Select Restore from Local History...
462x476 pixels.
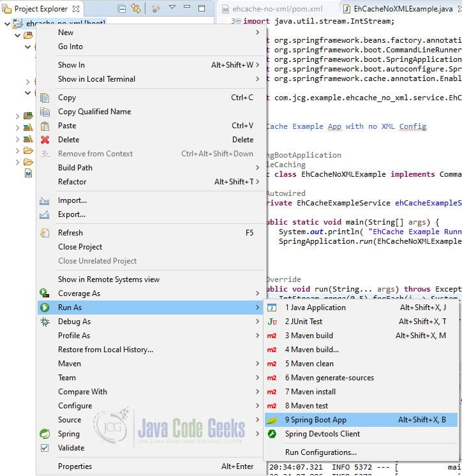coord(151,350)
